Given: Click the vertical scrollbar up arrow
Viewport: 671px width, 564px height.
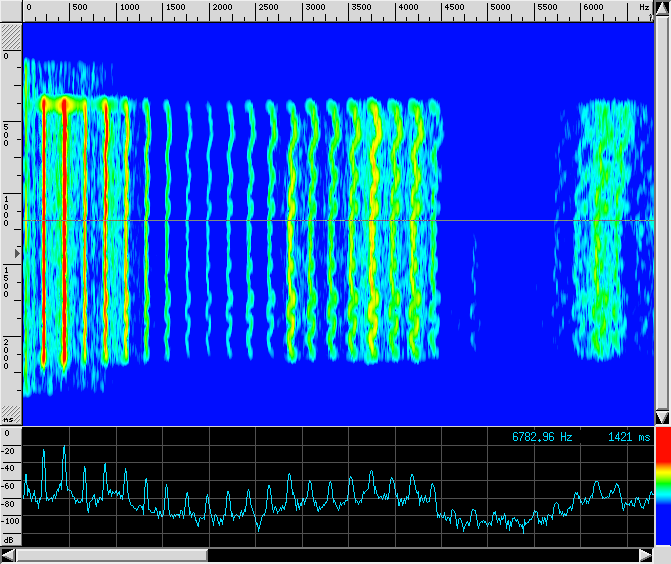Looking at the screenshot, I should 662,8.
